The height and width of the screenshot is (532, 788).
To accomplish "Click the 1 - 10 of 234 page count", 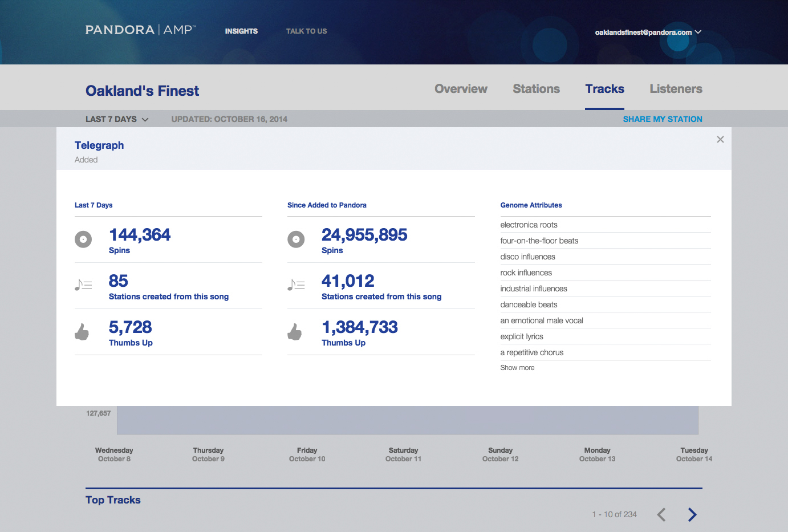I will 614,514.
